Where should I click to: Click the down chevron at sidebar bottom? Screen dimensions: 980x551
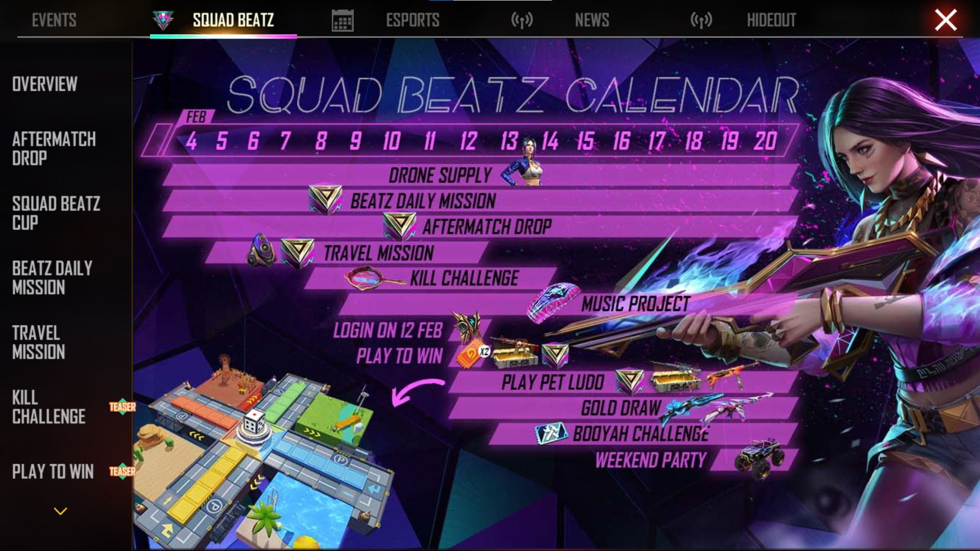tap(61, 511)
